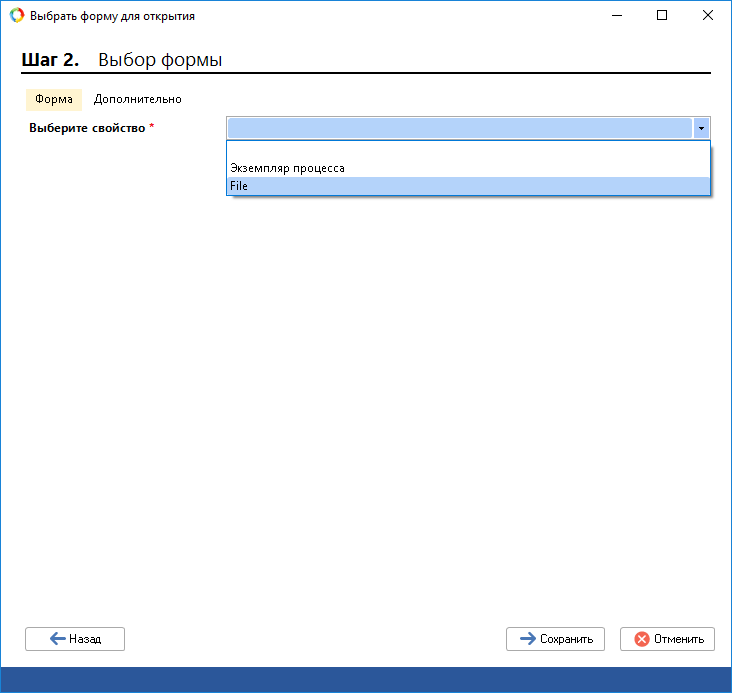Image resolution: width=732 pixels, height=693 pixels.
Task: Click the window title Выбрать форму для открытия
Action: click(112, 16)
